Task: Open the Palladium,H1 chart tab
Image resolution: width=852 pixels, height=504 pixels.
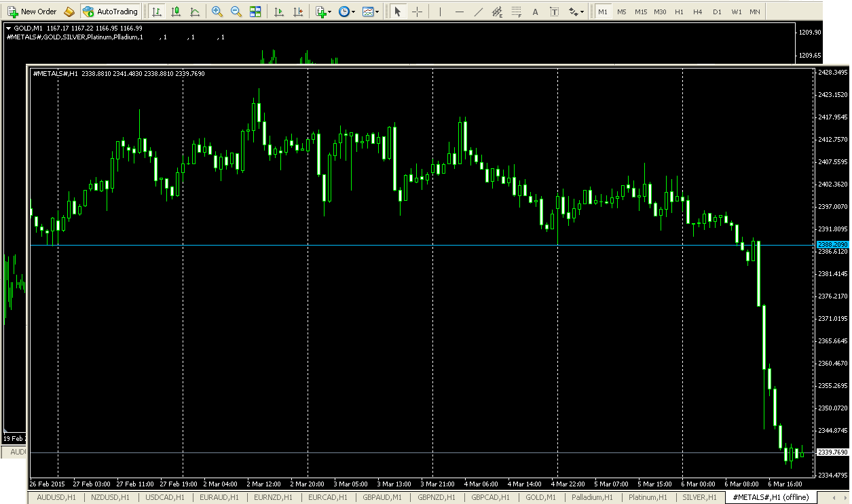Action: [x=592, y=497]
